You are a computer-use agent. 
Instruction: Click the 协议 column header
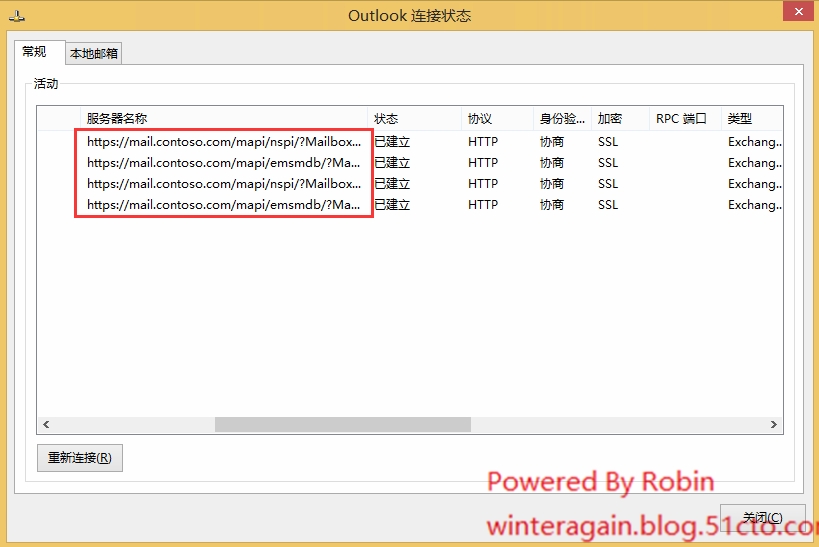pos(497,119)
